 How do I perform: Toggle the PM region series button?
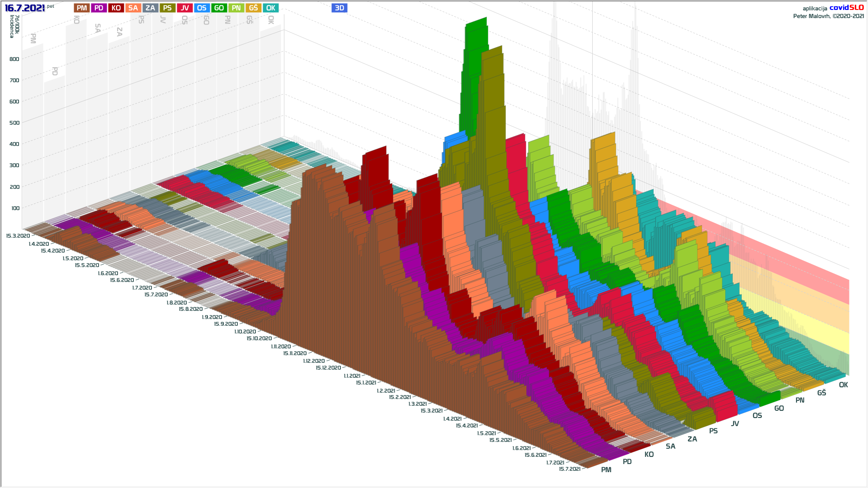[82, 8]
